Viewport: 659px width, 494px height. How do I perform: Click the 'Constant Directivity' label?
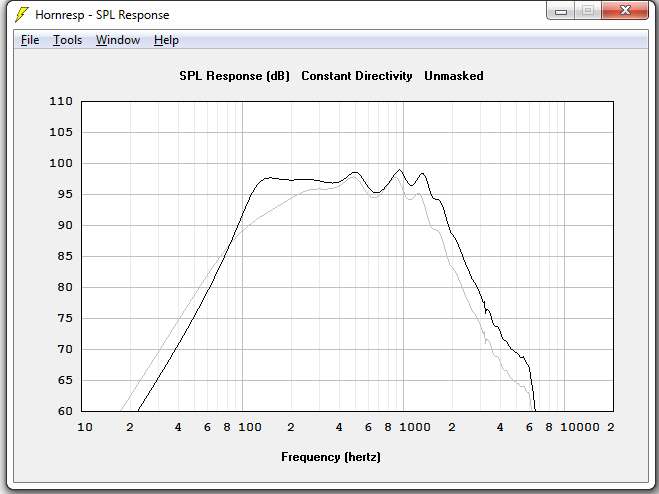pyautogui.click(x=357, y=76)
